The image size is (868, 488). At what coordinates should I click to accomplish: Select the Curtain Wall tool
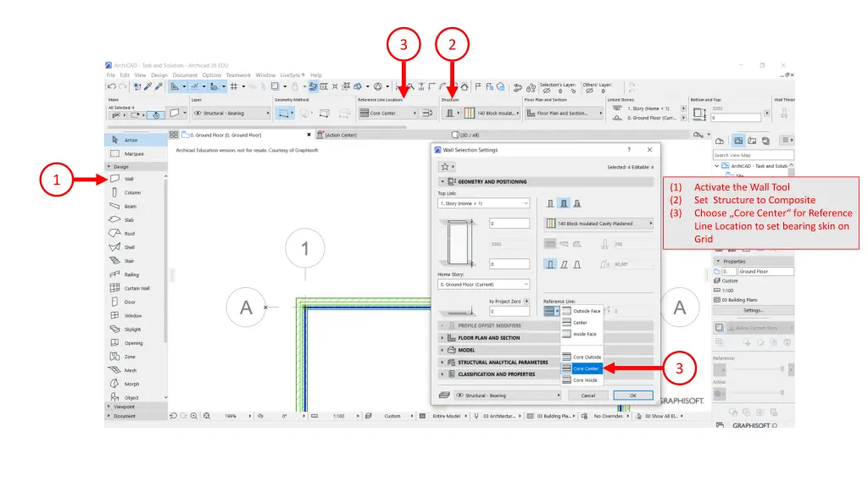click(136, 288)
